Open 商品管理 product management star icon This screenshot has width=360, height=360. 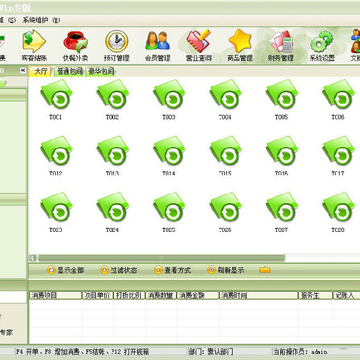click(x=240, y=46)
